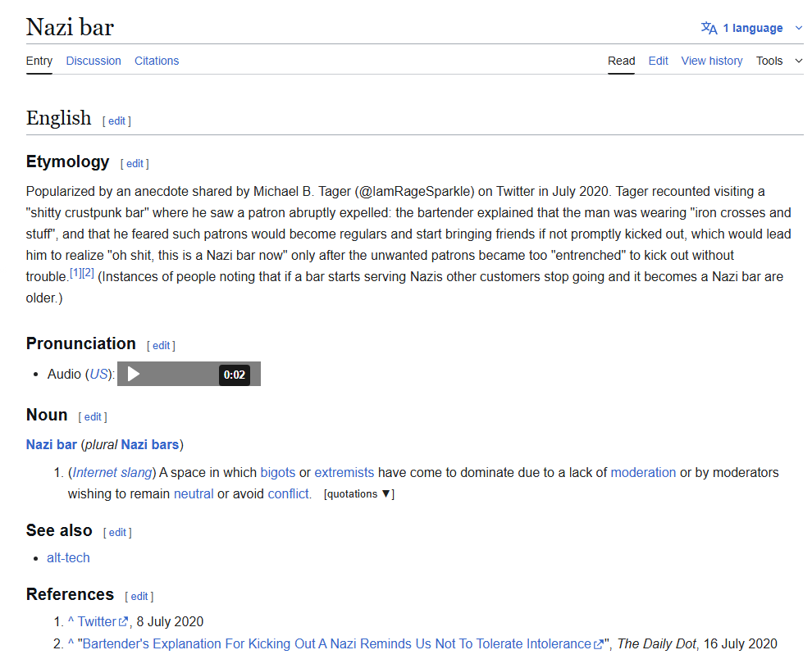Click the Nazi bar page title
812x659 pixels.
[70, 27]
